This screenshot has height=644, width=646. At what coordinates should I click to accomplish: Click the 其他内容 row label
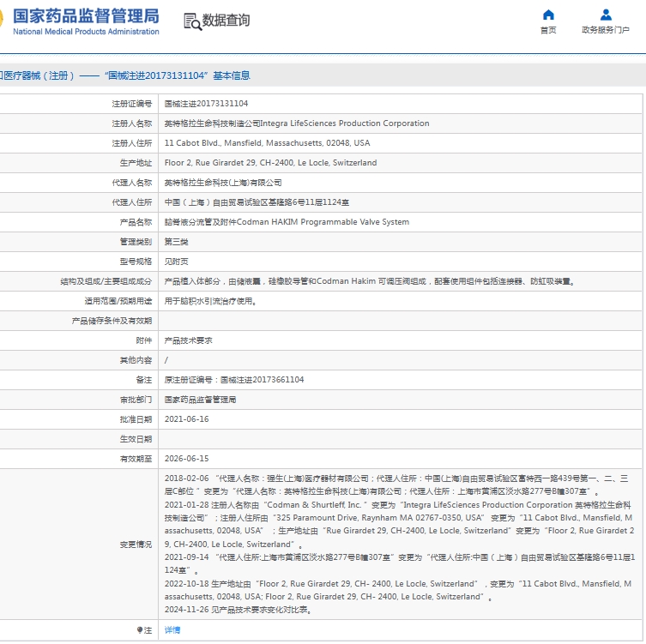[136, 360]
